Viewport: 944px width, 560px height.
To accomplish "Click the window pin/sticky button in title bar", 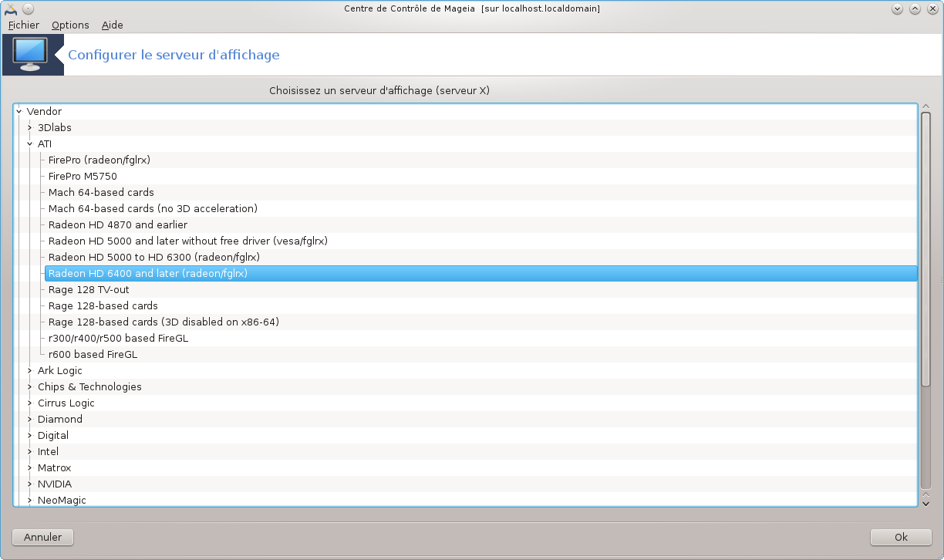I will click(x=28, y=9).
